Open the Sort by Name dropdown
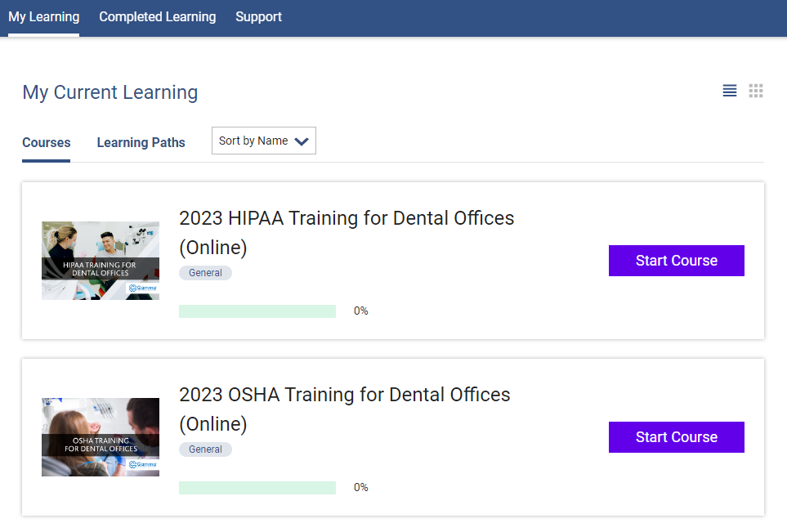The image size is (787, 532). (263, 141)
